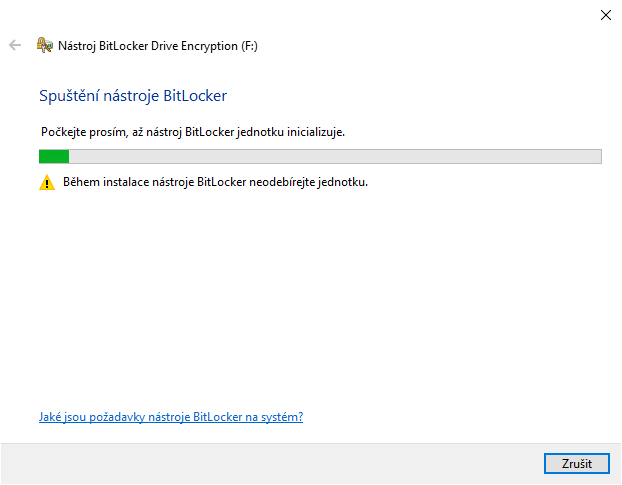Click the 'Počkejte prosím' instruction text
This screenshot has width=622, height=485.
[x=193, y=132]
